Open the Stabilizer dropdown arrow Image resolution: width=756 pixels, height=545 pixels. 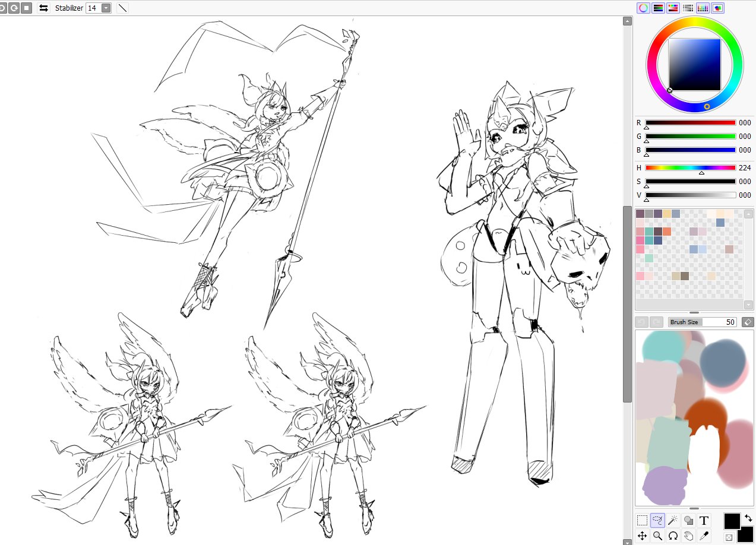point(106,8)
